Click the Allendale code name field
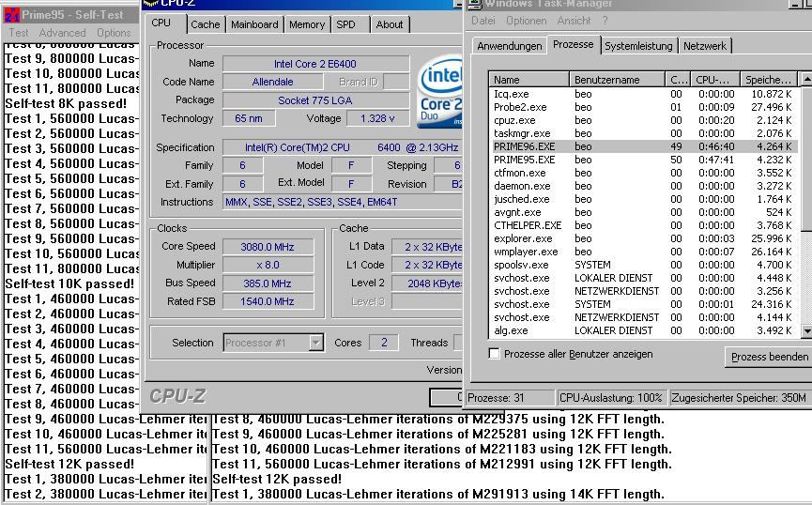Screen dimensions: 812x505 [272, 82]
